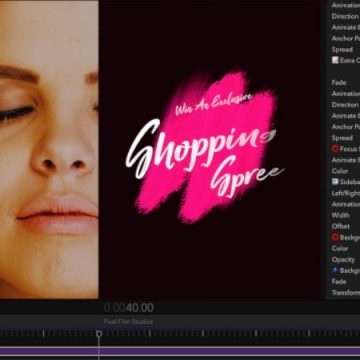Click the Extra C parameter icon
This screenshot has width=360, height=360.
pos(335,60)
